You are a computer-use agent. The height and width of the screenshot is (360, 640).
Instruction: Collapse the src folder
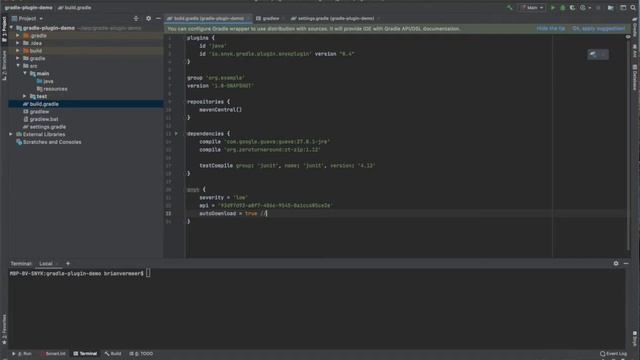18,66
